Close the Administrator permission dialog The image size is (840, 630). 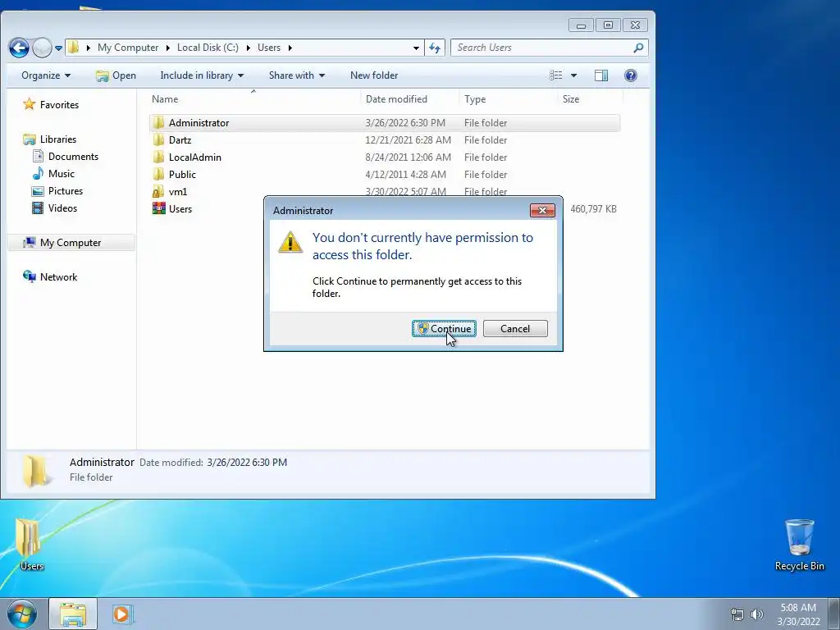click(x=542, y=211)
